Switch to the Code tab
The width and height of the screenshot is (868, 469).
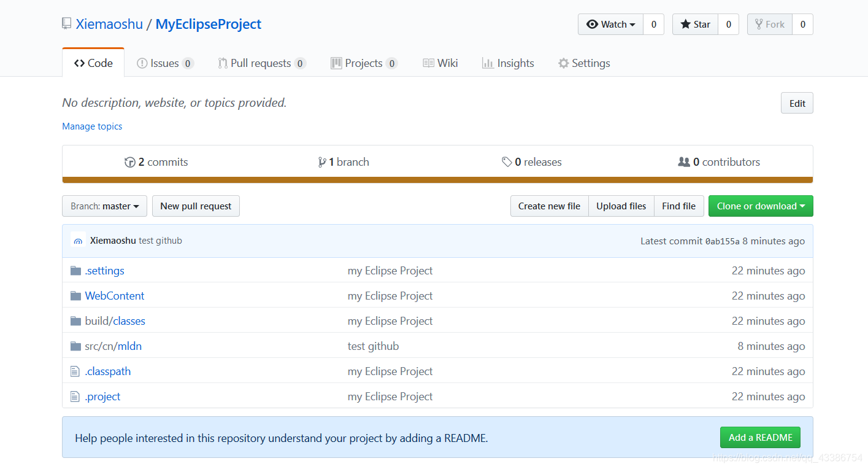93,63
